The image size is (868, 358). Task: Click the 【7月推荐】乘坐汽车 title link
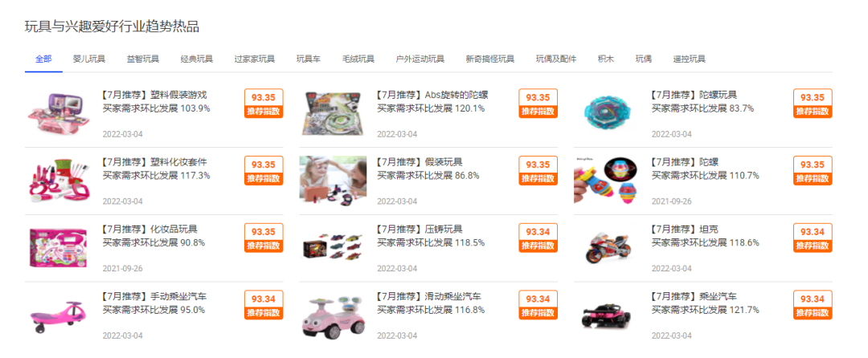(x=694, y=297)
